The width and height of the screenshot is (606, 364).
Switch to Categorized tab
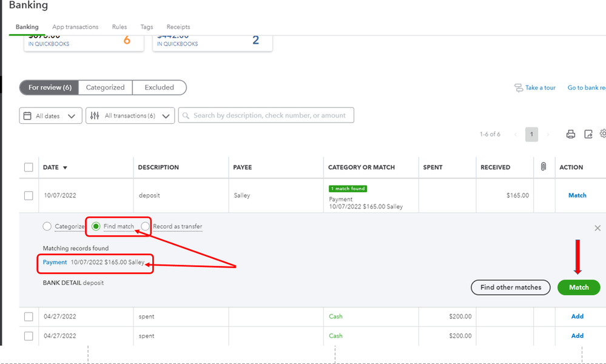[x=105, y=87]
